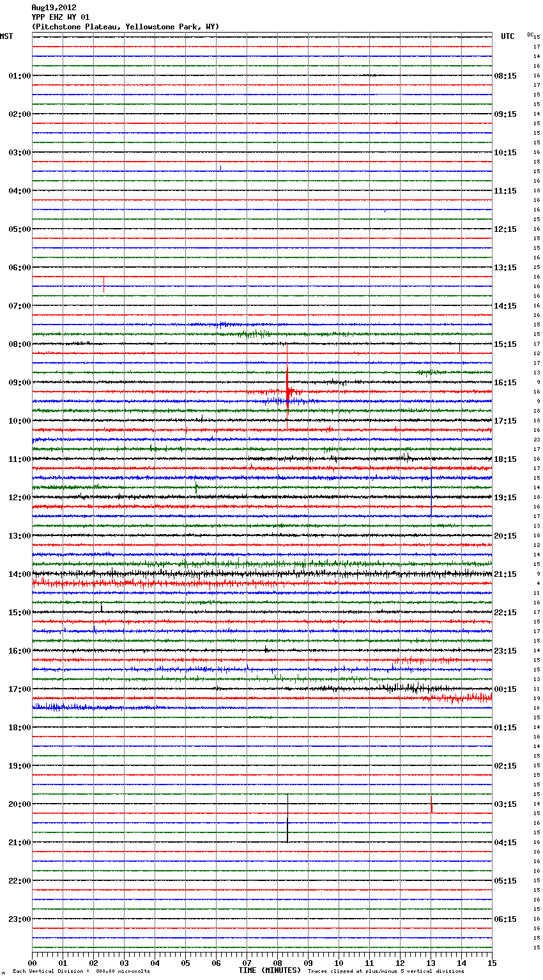Image resolution: width=543 pixels, height=980 pixels.
Task: Click the 14:15 UTC time label
Action: 505,306
